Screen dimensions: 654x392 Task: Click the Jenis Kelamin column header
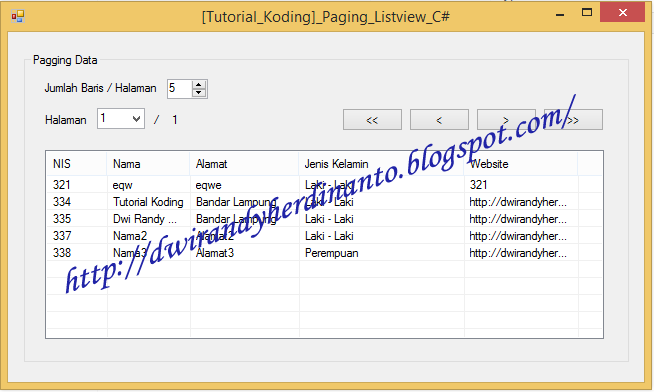pos(381,164)
